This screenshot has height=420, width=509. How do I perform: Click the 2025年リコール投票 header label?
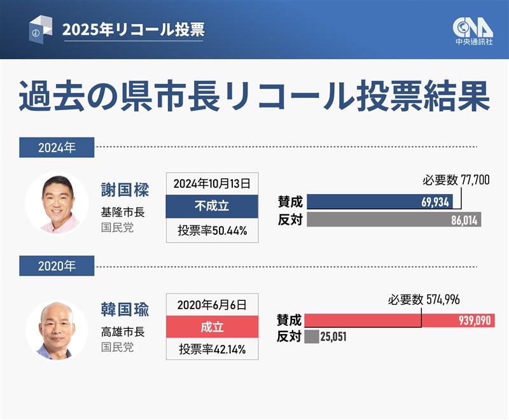coord(133,29)
